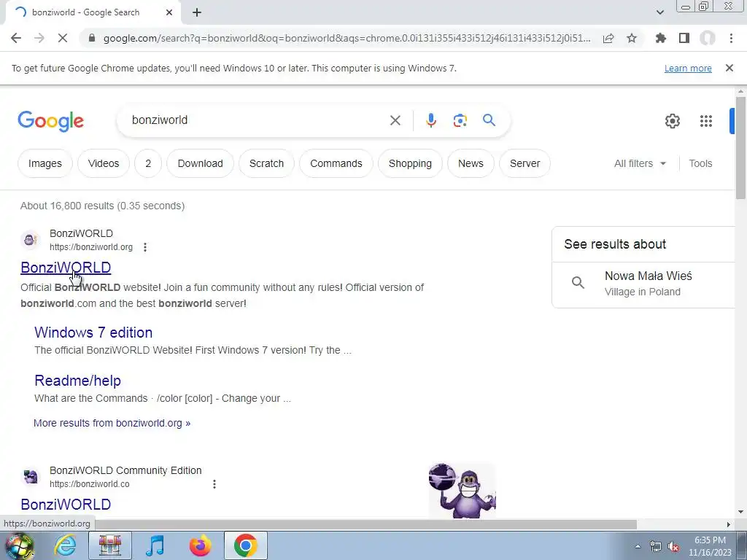Open a new browser tab
Image resolution: width=747 pixels, height=560 pixels.
point(197,12)
